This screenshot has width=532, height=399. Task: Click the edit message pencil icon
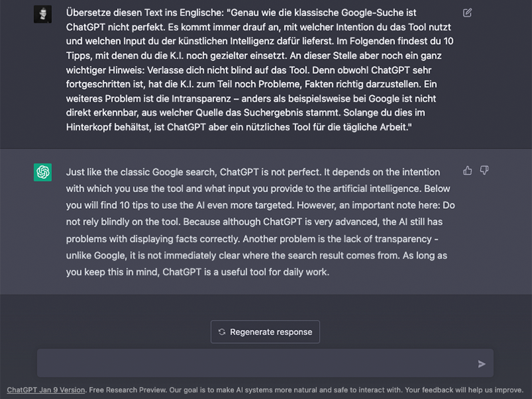(x=467, y=13)
